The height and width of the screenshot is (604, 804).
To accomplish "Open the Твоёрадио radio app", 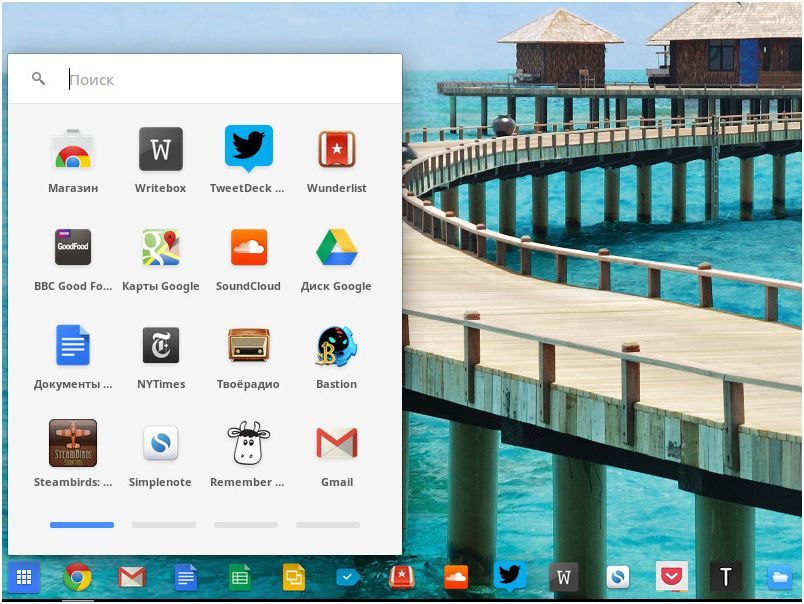I will (247, 344).
